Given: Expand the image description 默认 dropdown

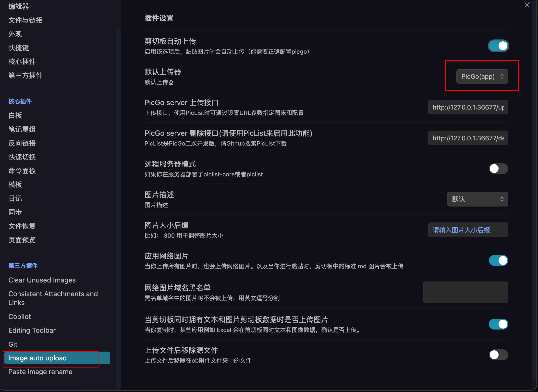Looking at the screenshot, I should click(x=477, y=199).
